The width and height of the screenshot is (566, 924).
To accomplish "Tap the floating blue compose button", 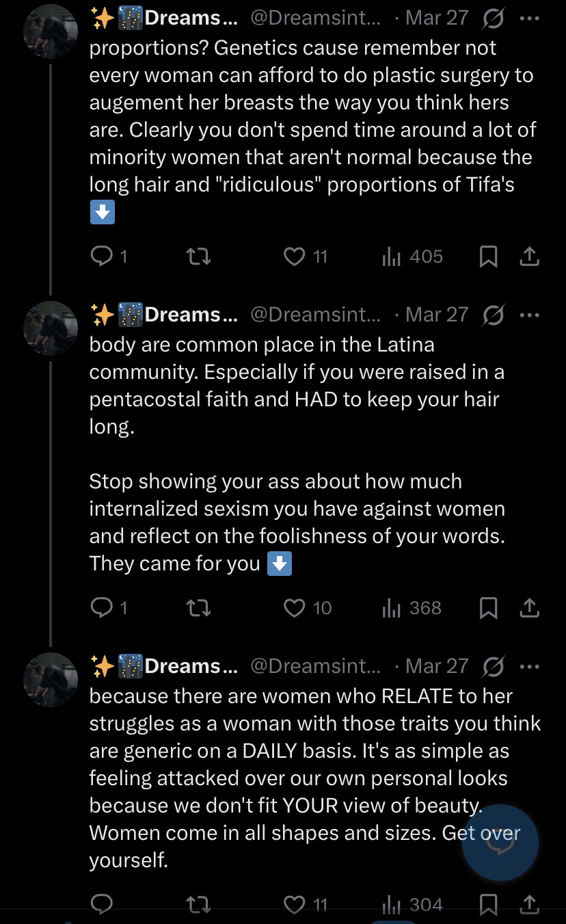I will point(500,843).
